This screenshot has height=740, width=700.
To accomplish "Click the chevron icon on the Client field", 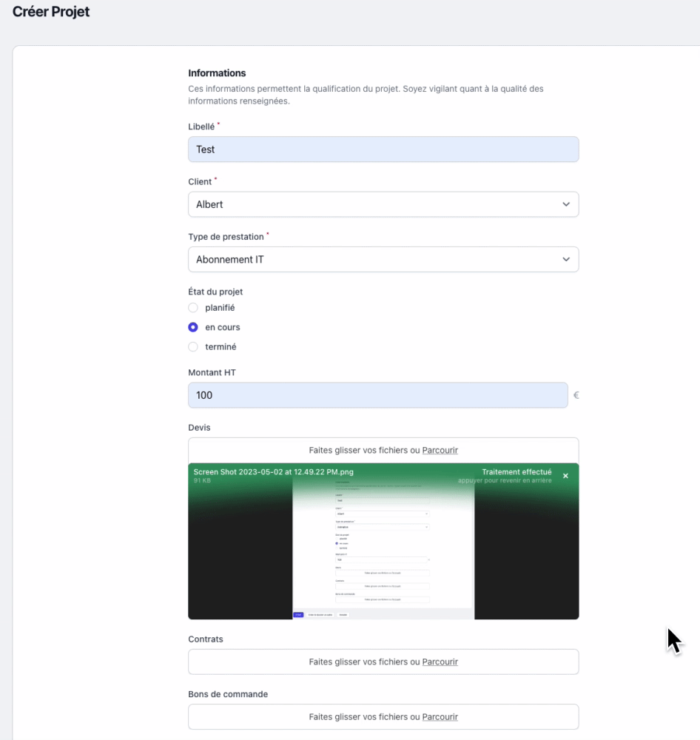I will coord(567,204).
